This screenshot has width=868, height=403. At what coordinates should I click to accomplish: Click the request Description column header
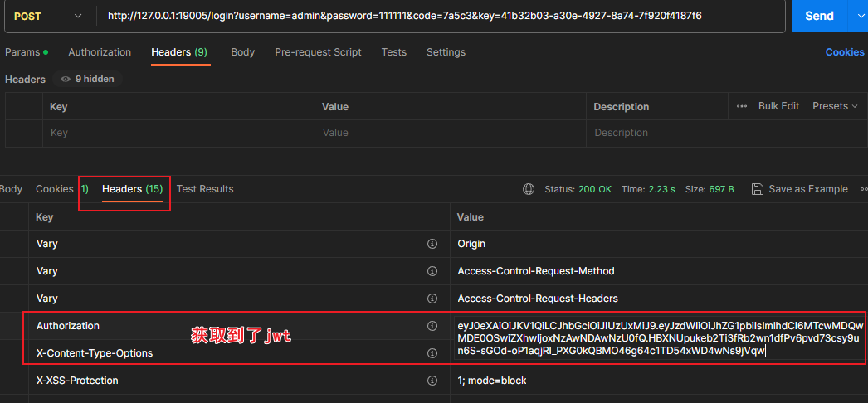621,107
